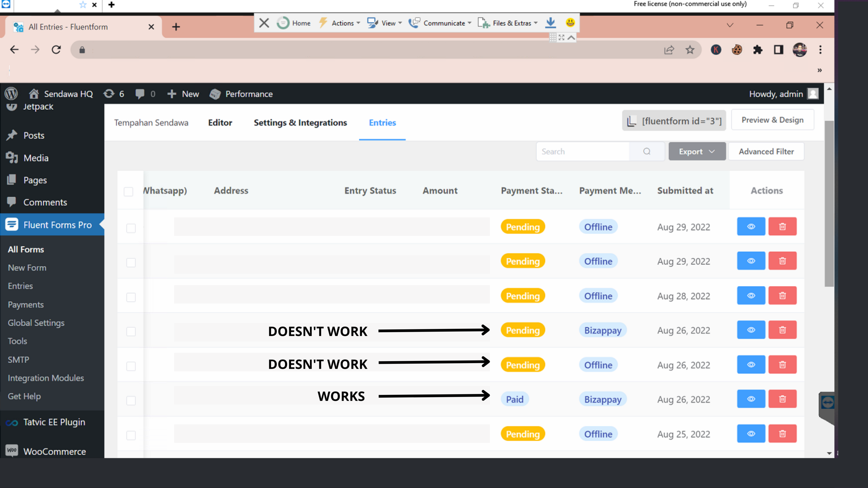Delete the first Aug 29 entry
Image resolution: width=868 pixels, height=488 pixels.
pos(782,227)
